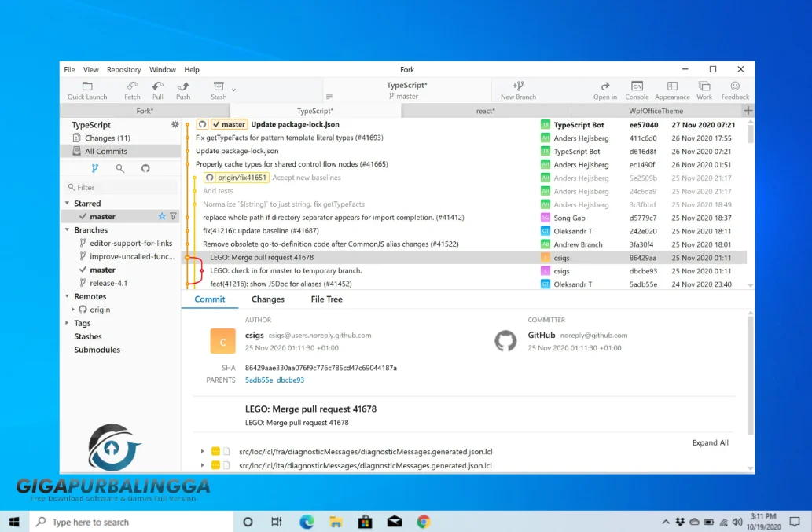812x532 pixels.
Task: Send Feedback via the smiley icon
Action: pyautogui.click(x=735, y=90)
